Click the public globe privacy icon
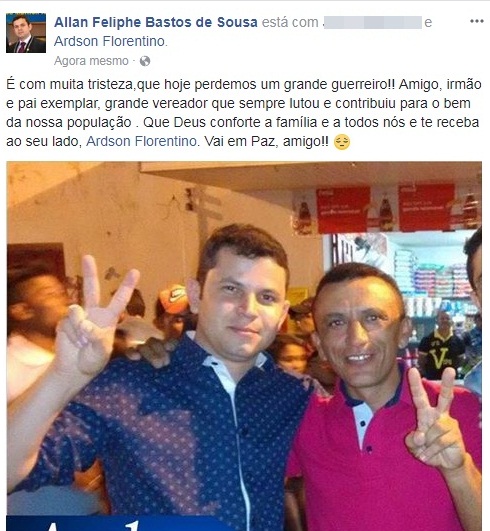 (145, 61)
